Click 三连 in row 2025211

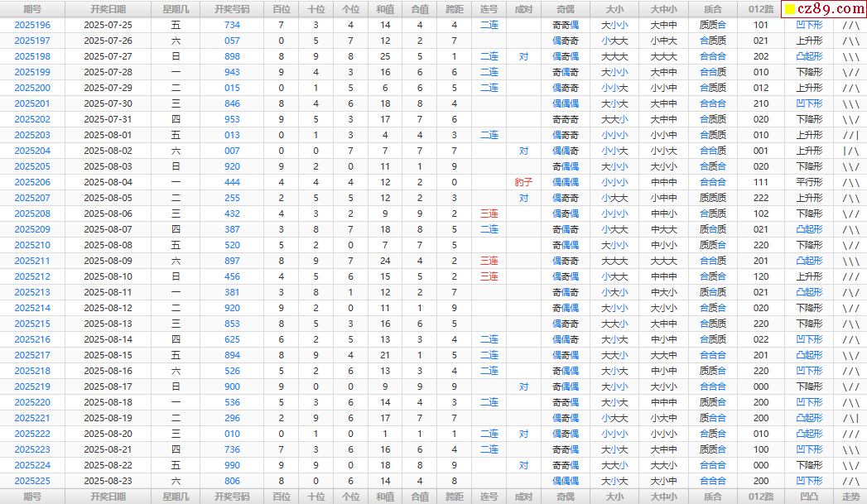point(489,261)
